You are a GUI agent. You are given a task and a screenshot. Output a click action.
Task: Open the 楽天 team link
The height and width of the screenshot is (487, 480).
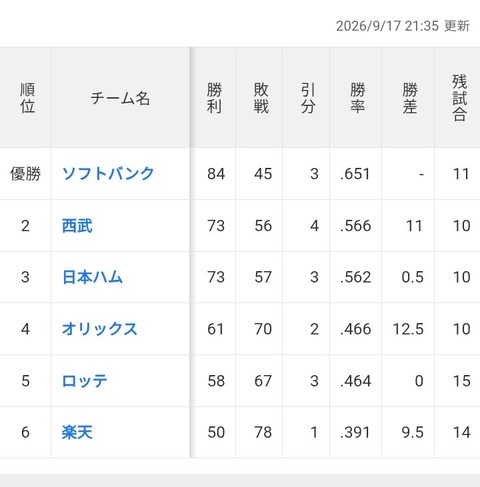coord(77,432)
